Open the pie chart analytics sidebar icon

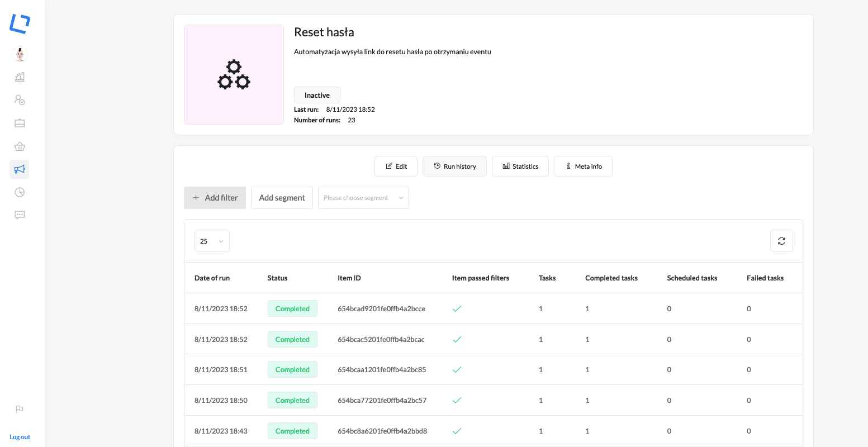tap(20, 192)
